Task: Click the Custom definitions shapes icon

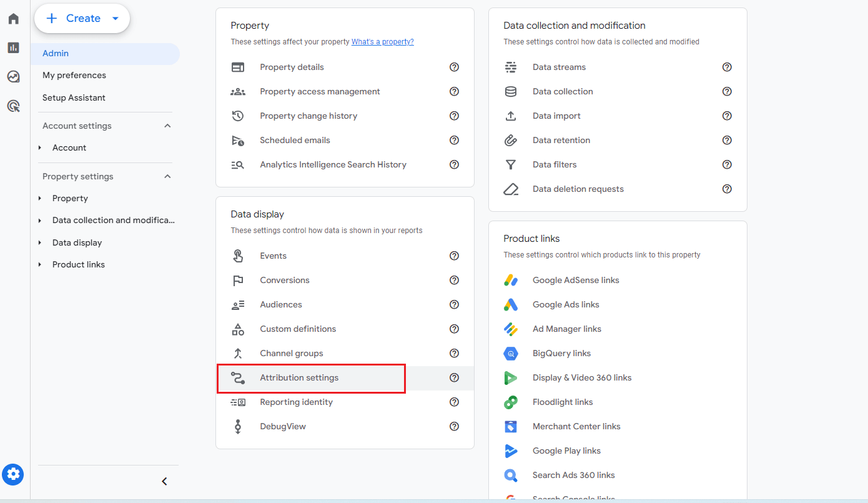Action: (x=238, y=329)
